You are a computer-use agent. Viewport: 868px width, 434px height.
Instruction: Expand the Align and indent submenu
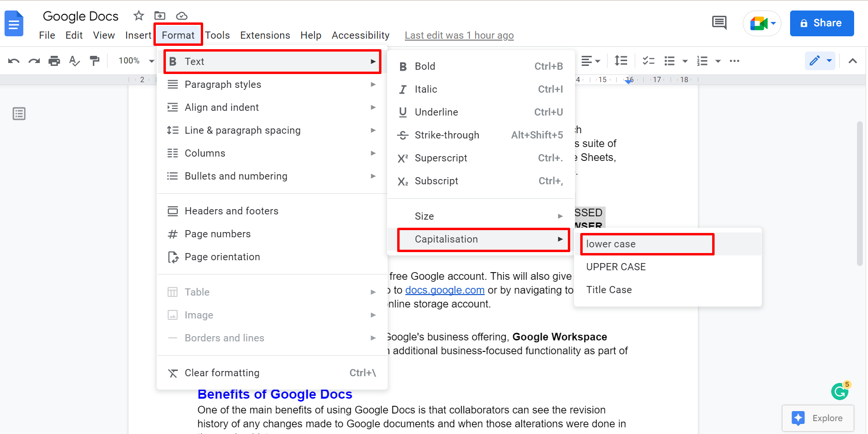pos(272,107)
